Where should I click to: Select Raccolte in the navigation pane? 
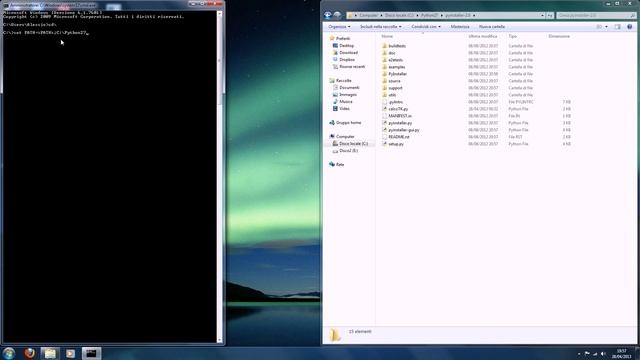click(343, 81)
